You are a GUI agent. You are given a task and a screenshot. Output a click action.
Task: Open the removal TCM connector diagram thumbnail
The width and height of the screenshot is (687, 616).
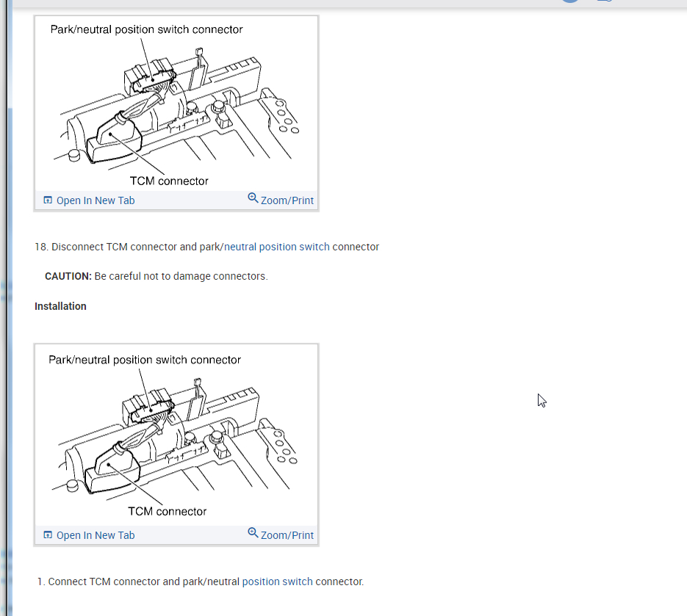(176, 104)
